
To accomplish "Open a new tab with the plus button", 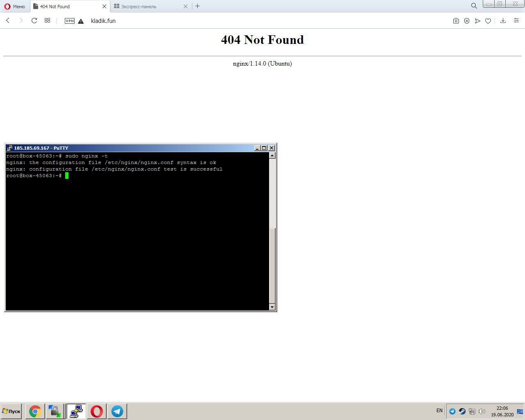I will click(x=198, y=6).
